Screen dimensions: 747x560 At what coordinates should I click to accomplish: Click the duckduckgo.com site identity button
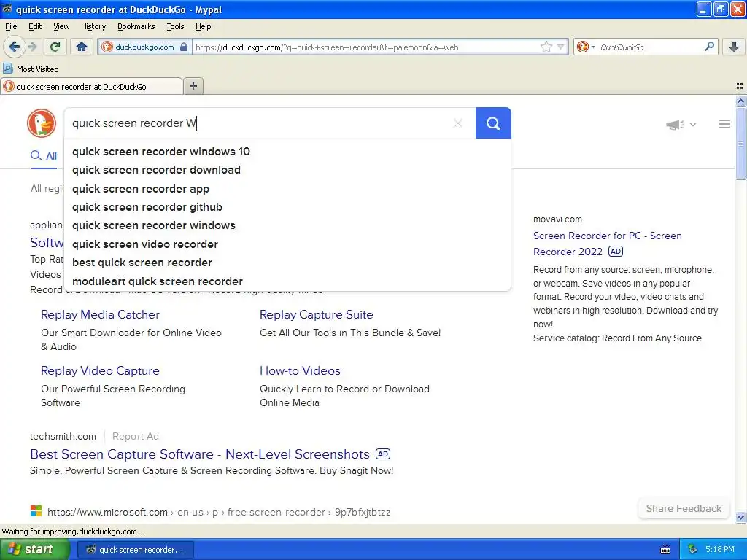[x=145, y=47]
